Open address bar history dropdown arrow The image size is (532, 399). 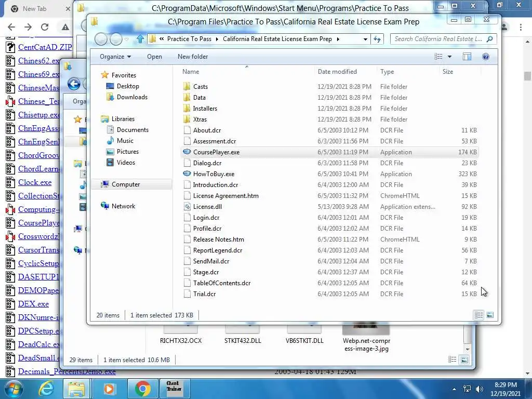365,39
